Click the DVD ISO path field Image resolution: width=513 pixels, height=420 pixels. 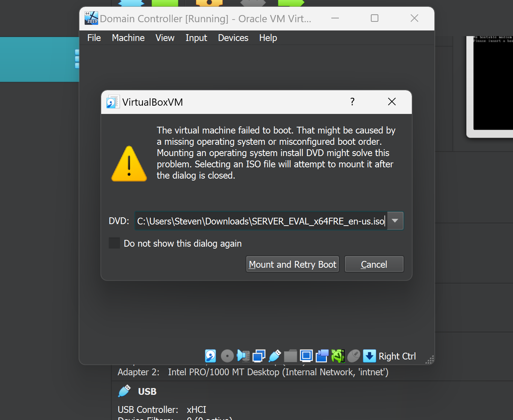pyautogui.click(x=261, y=221)
